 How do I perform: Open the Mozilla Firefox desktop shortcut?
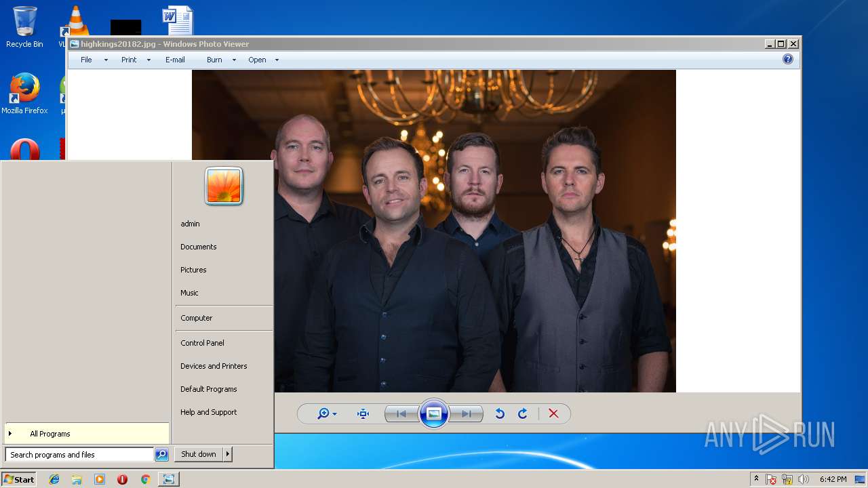[24, 94]
